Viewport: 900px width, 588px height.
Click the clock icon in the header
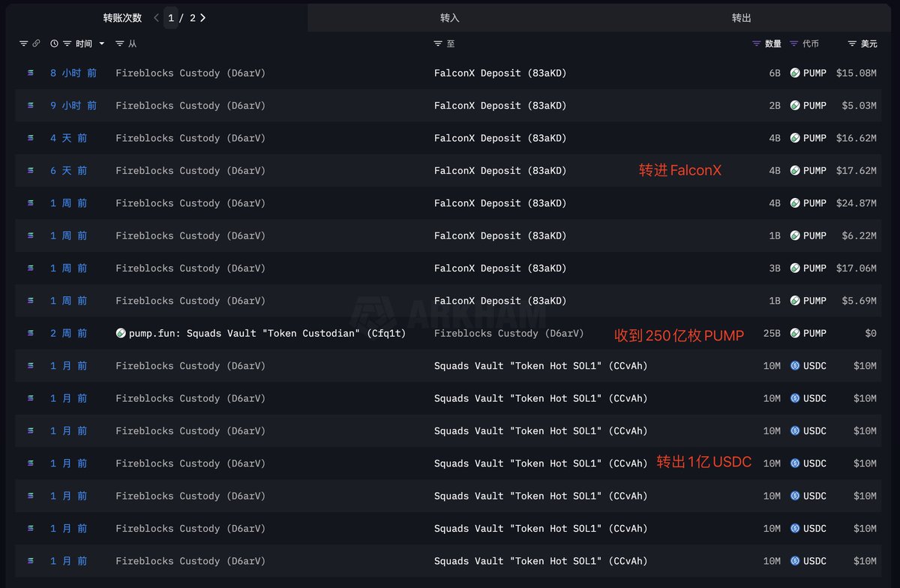point(54,43)
